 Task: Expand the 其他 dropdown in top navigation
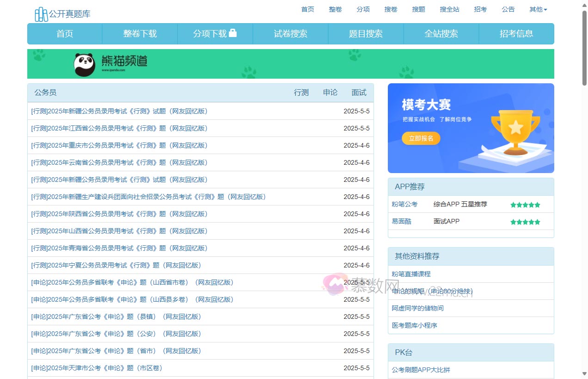(x=538, y=9)
